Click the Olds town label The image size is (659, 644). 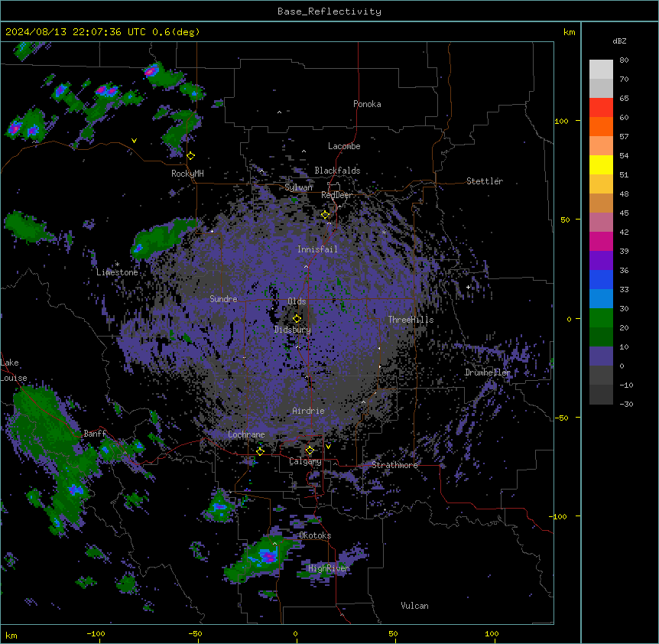coord(297,301)
